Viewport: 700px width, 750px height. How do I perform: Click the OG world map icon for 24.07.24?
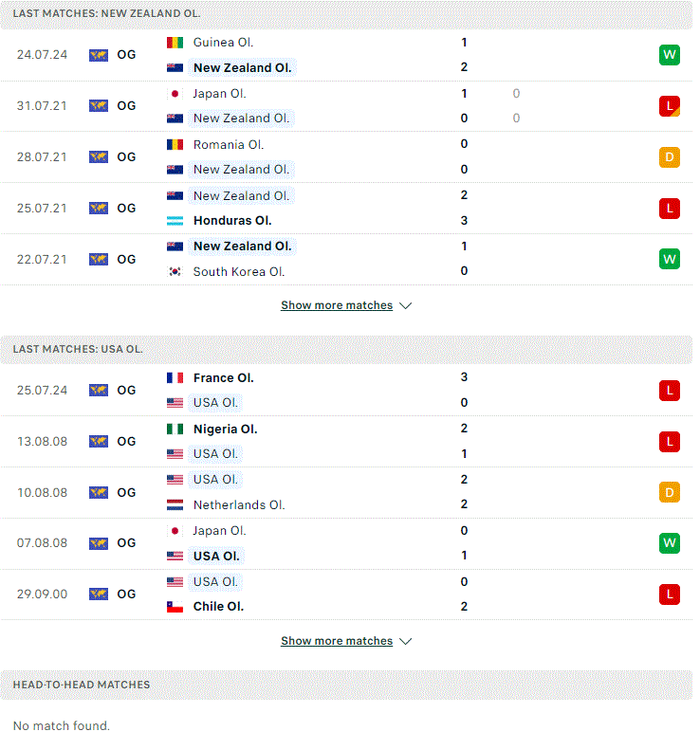coord(99,55)
